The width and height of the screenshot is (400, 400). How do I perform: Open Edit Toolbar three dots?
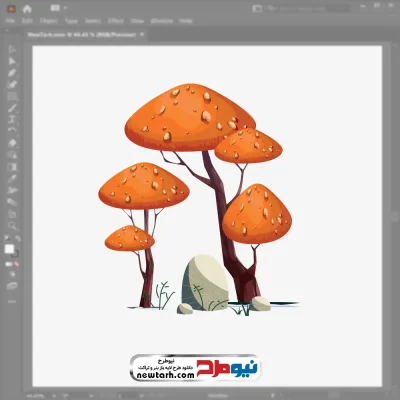12,301
